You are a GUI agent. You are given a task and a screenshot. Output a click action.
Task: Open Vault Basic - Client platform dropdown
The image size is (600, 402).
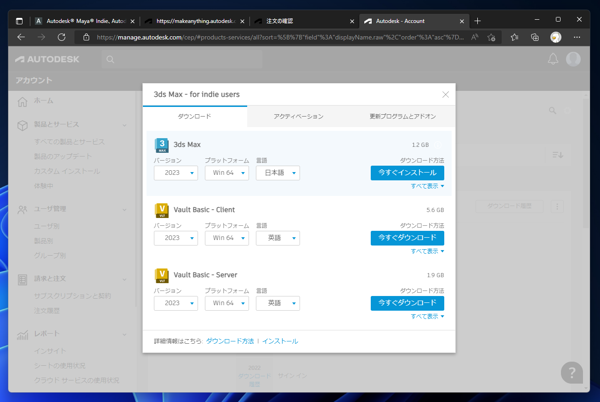click(x=227, y=238)
